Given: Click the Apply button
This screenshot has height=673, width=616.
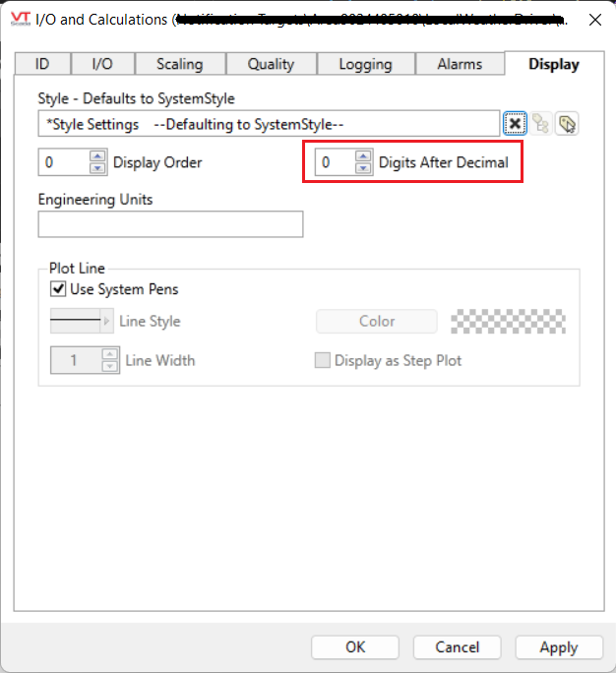Looking at the screenshot, I should click(559, 646).
